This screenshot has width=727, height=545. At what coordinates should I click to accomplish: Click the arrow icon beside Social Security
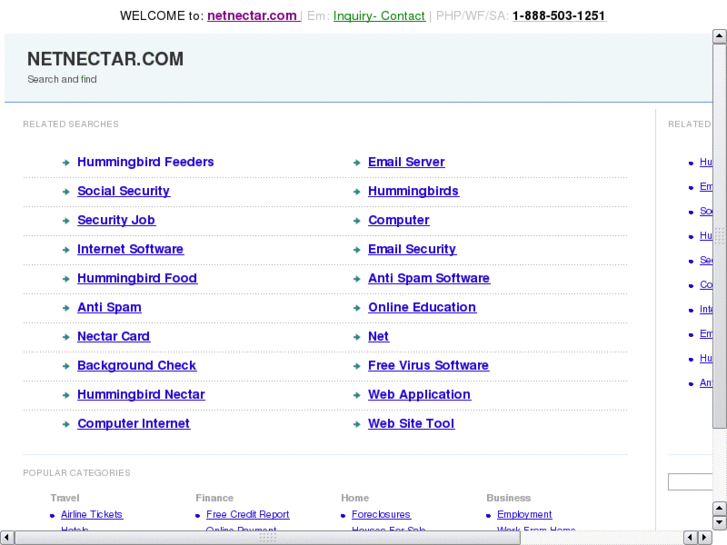(x=66, y=192)
